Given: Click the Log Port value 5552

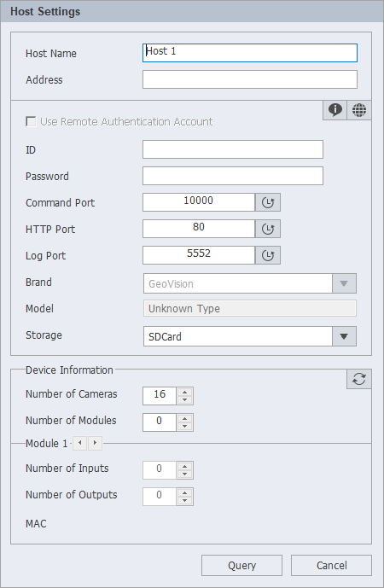Looking at the screenshot, I should click(x=199, y=255).
